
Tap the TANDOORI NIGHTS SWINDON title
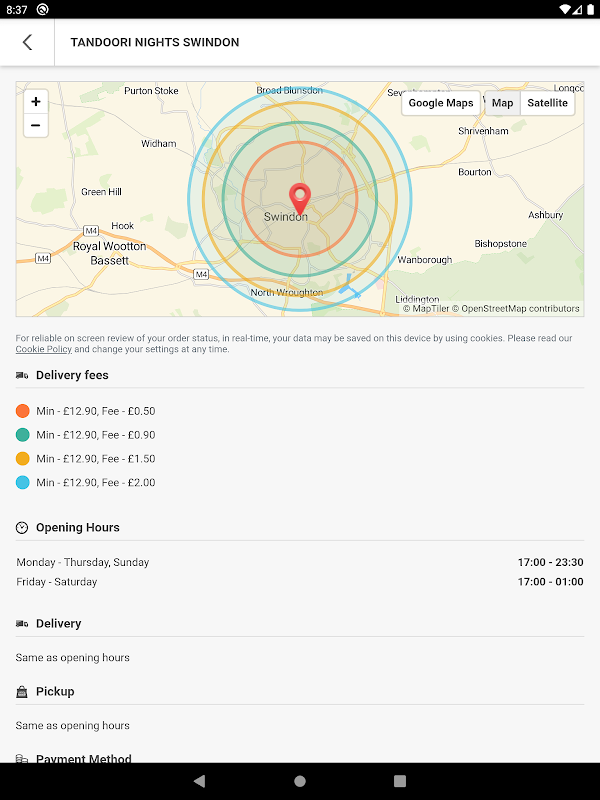(x=155, y=42)
